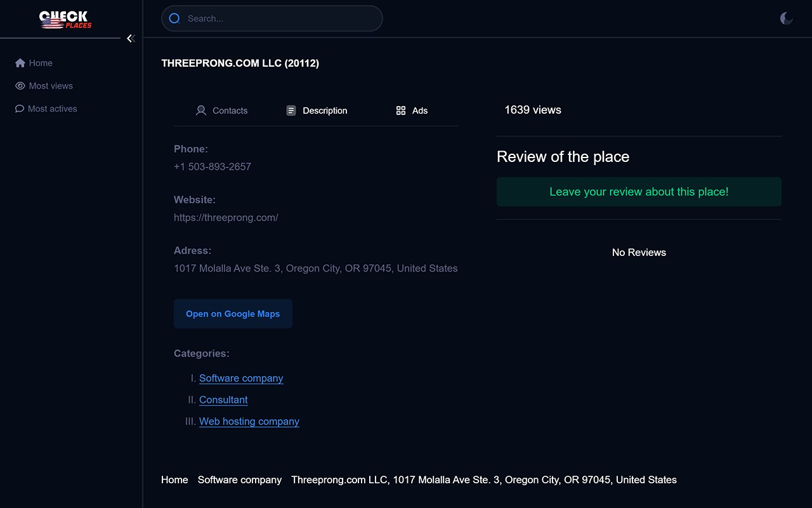The image size is (812, 508).
Task: Open the Most views page
Action: point(51,86)
